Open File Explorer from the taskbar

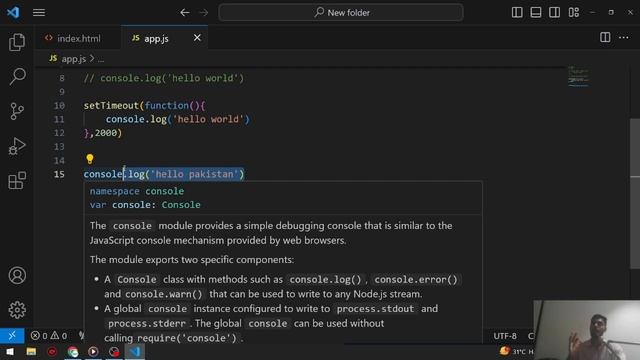click(31, 351)
